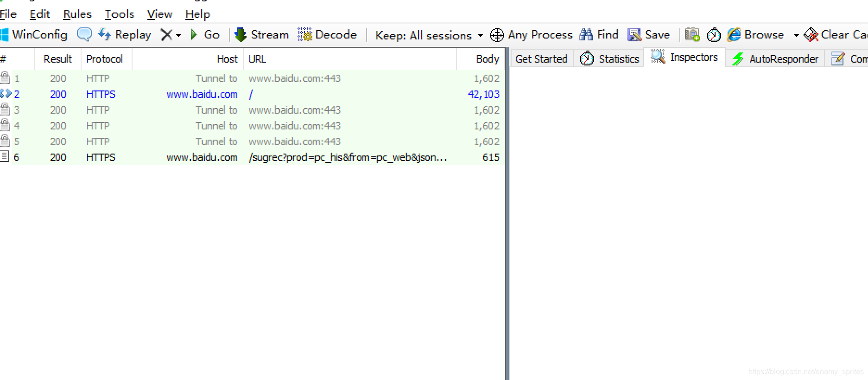Viewport: 868px width, 380px height.
Task: Sort sessions by the # column header
Action: pos(17,59)
